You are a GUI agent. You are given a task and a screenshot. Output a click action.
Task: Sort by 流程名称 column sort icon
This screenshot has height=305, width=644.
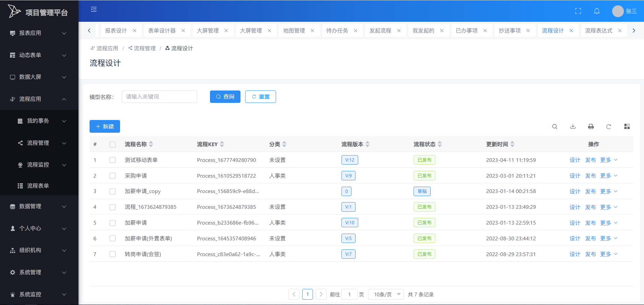click(x=151, y=144)
